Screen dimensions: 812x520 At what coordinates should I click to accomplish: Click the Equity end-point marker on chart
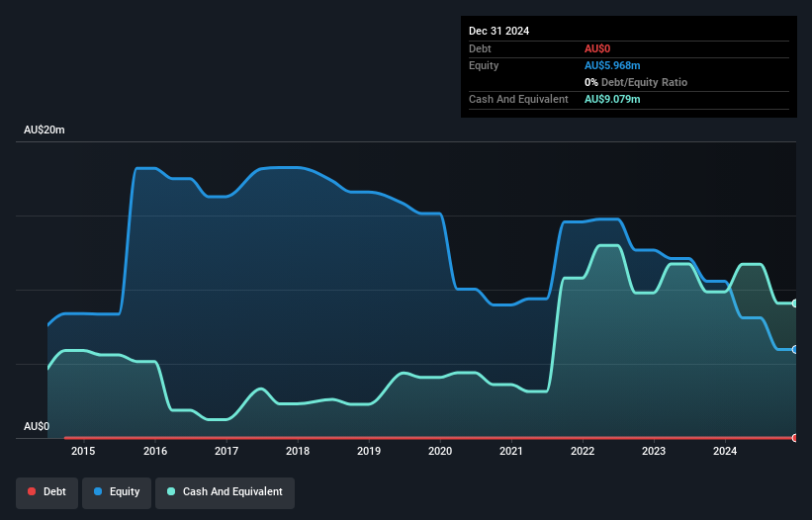tap(795, 350)
